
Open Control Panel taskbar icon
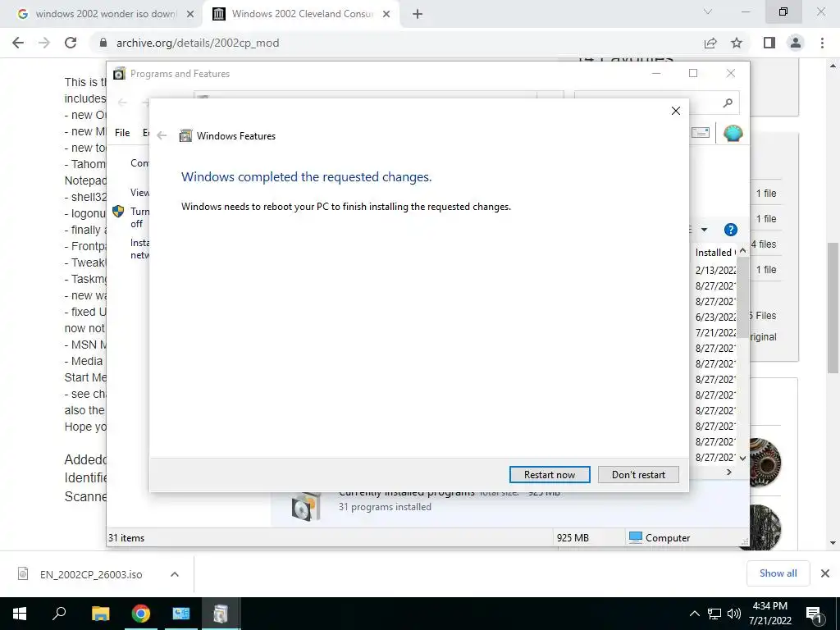tap(181, 614)
